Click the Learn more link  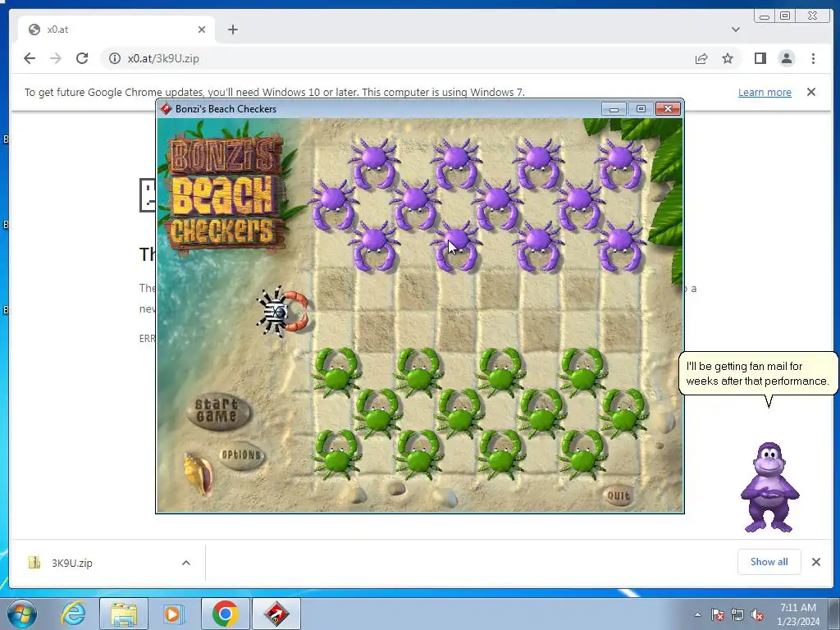click(x=765, y=92)
